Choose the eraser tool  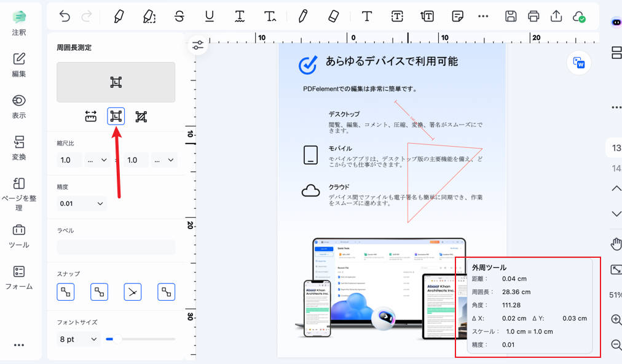point(334,17)
